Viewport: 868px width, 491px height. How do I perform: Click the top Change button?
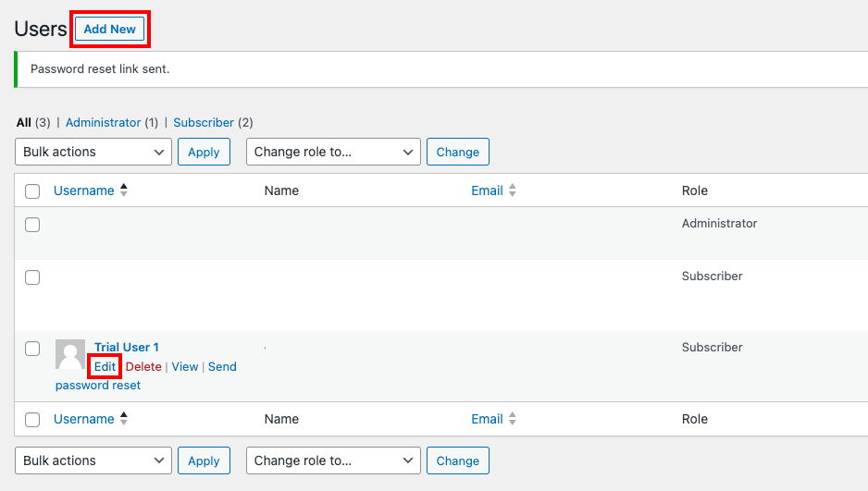(458, 152)
